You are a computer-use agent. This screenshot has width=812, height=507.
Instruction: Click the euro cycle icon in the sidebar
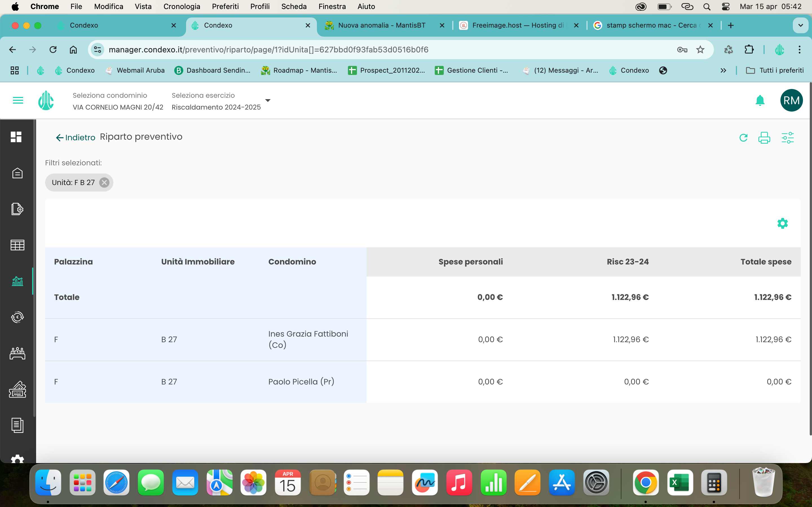tap(17, 317)
